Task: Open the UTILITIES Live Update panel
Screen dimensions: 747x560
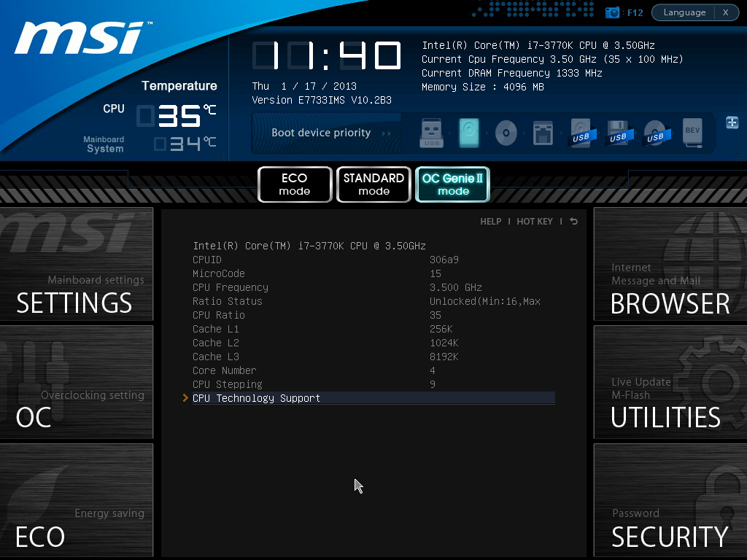Action: [x=670, y=382]
